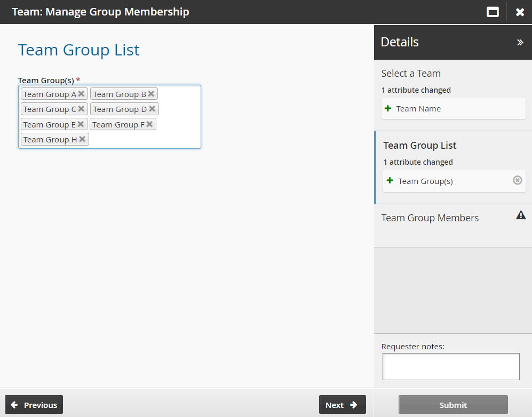Remove Team Group H tag
The image size is (532, 417).
(x=82, y=139)
